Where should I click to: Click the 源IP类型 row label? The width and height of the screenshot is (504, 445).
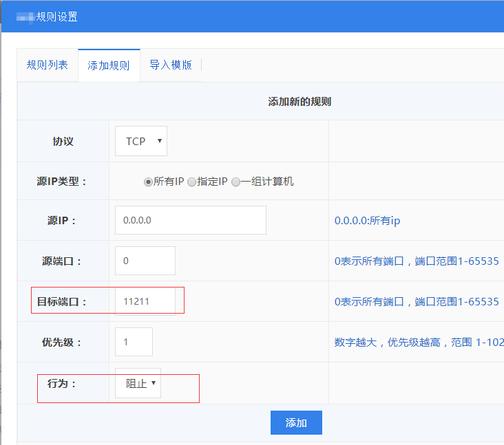[x=62, y=182]
